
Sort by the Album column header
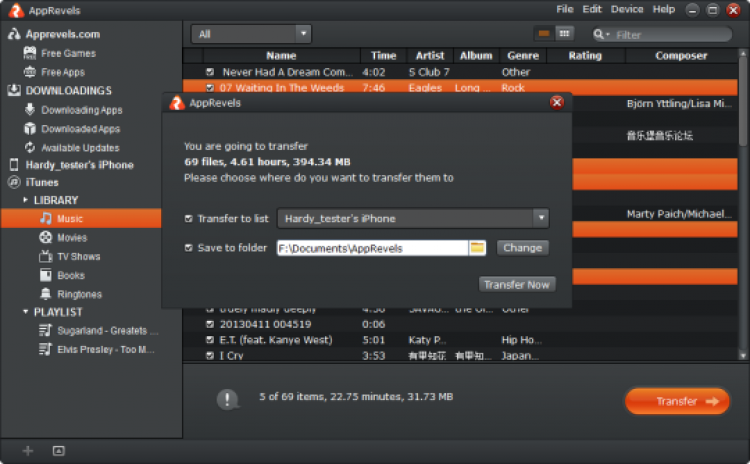[x=476, y=55]
